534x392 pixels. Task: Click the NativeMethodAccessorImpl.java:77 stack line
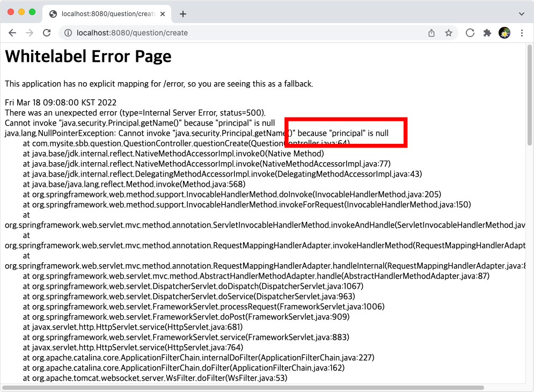[207, 164]
